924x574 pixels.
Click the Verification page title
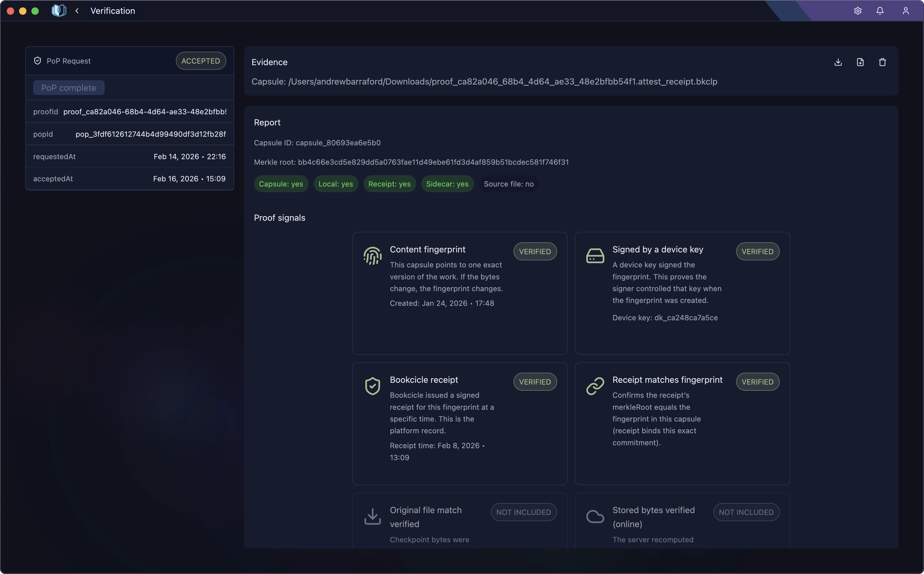point(113,11)
